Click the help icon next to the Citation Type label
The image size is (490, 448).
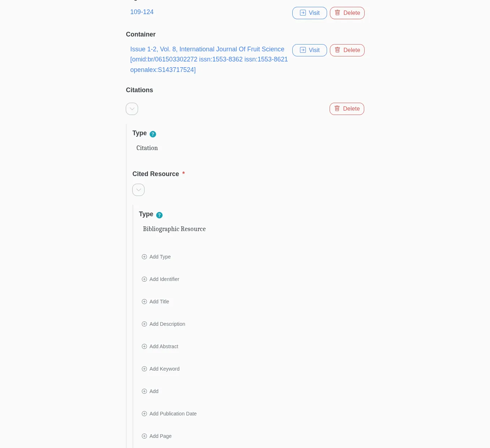pyautogui.click(x=153, y=134)
